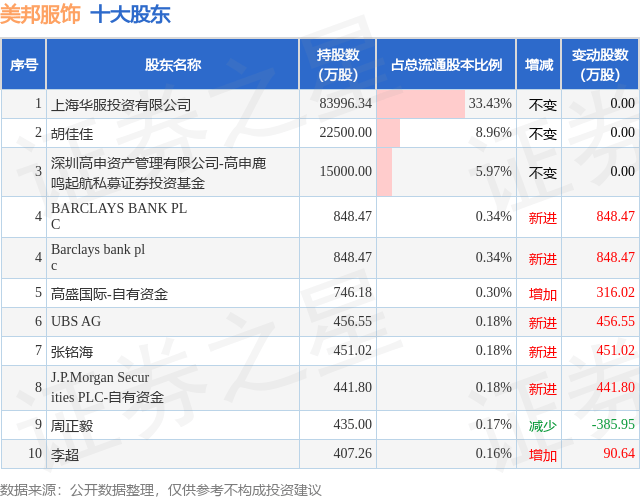Select the 变动股数(万股) column header
The image size is (640, 499).
[600, 64]
